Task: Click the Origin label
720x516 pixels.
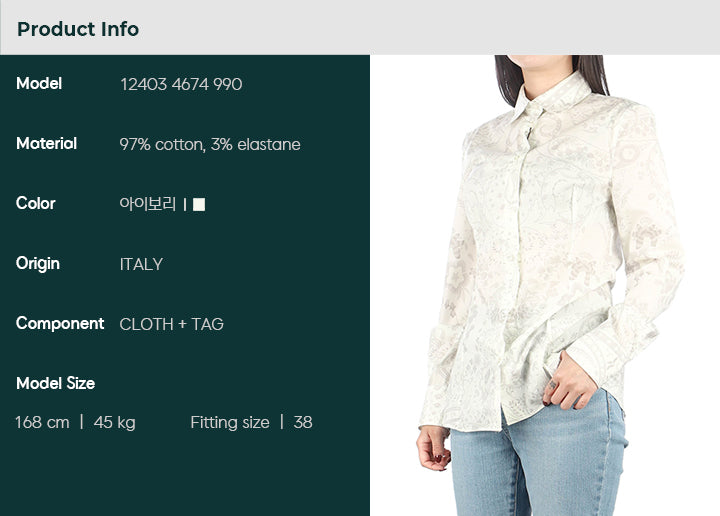Action: click(x=38, y=264)
